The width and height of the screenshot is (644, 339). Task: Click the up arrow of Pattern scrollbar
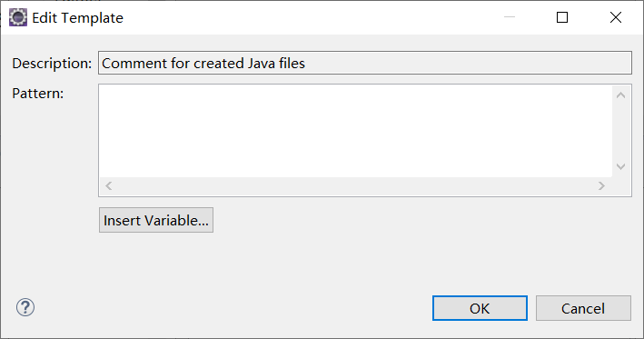tap(621, 95)
